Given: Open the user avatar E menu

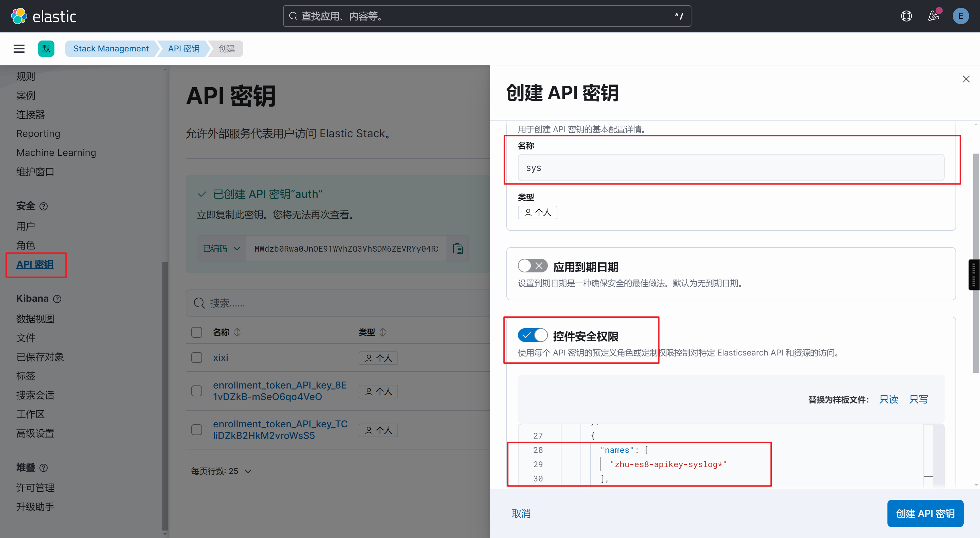Looking at the screenshot, I should pyautogui.click(x=961, y=16).
